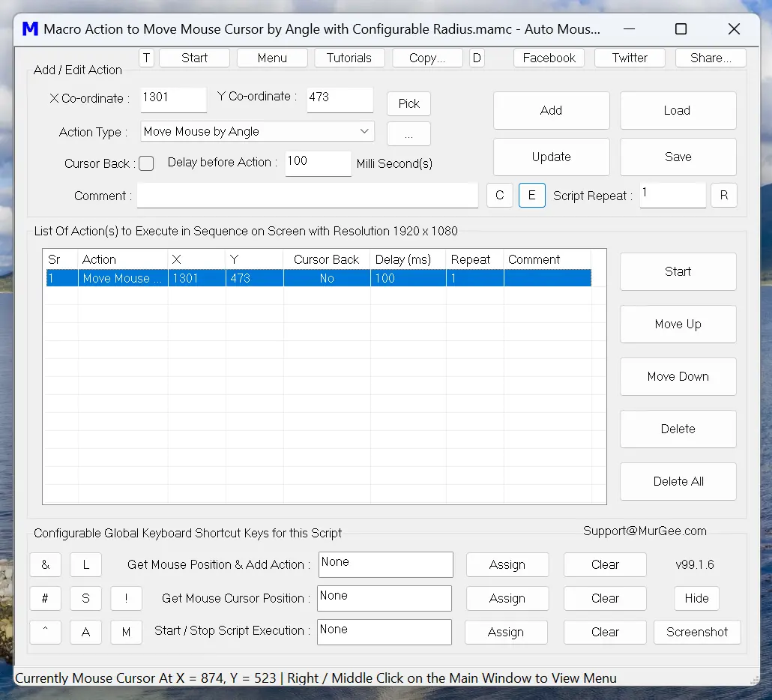Click the # shortcut key icon

tap(45, 598)
